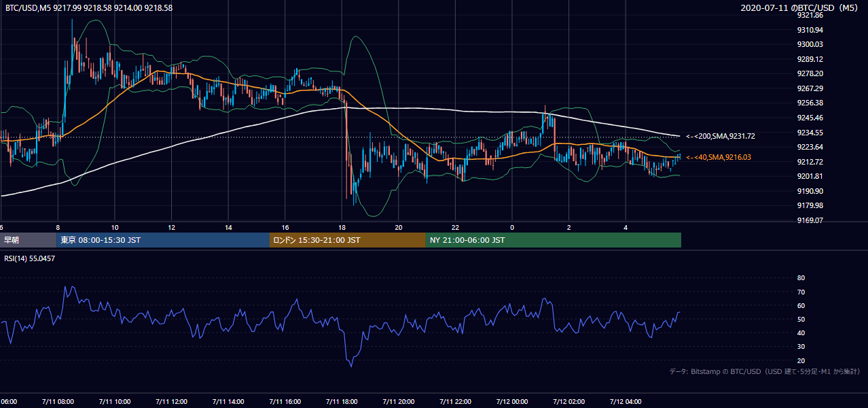This screenshot has width=868, height=408.
Task: Click RSI scale value 70
Action: (x=801, y=292)
